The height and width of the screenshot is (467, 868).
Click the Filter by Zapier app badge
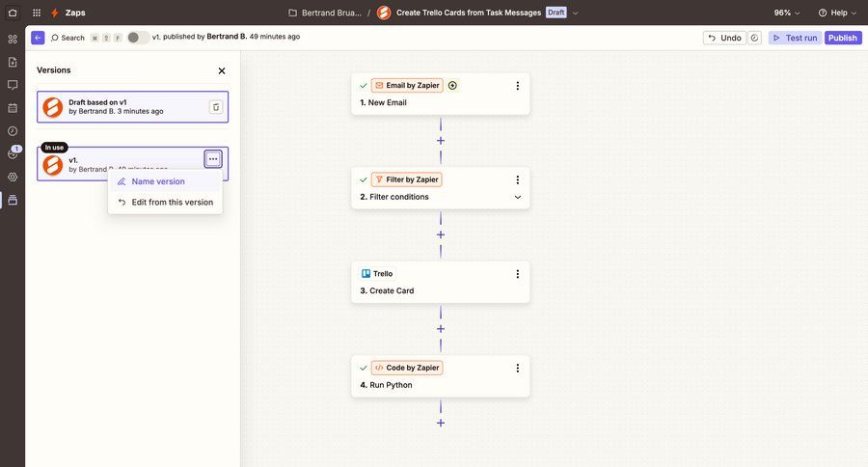click(x=407, y=179)
